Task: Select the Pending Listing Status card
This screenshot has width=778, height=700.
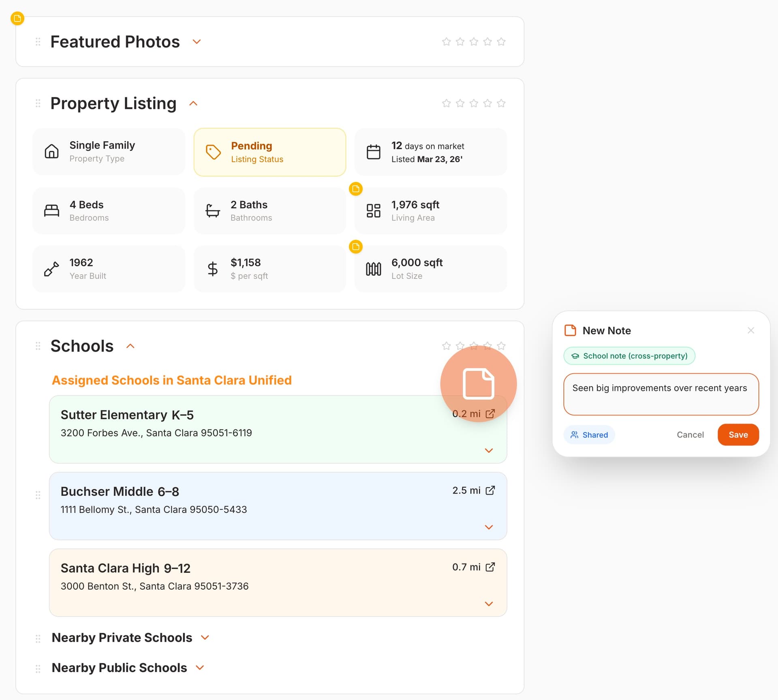Action: tap(269, 152)
